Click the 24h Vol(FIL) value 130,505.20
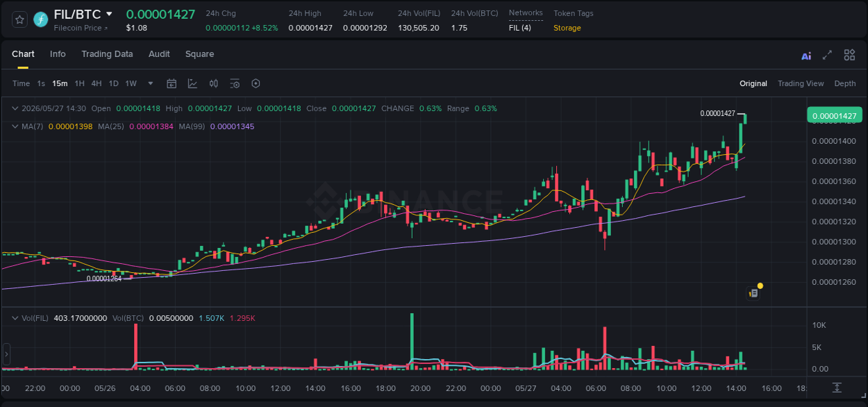The image size is (868, 407). pos(419,28)
